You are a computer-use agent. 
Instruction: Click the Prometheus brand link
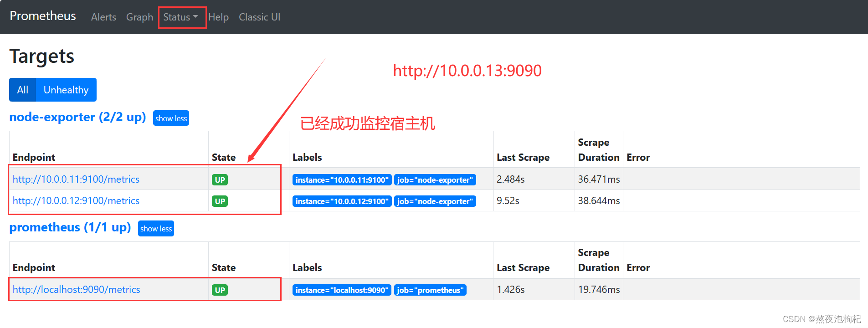(x=43, y=16)
